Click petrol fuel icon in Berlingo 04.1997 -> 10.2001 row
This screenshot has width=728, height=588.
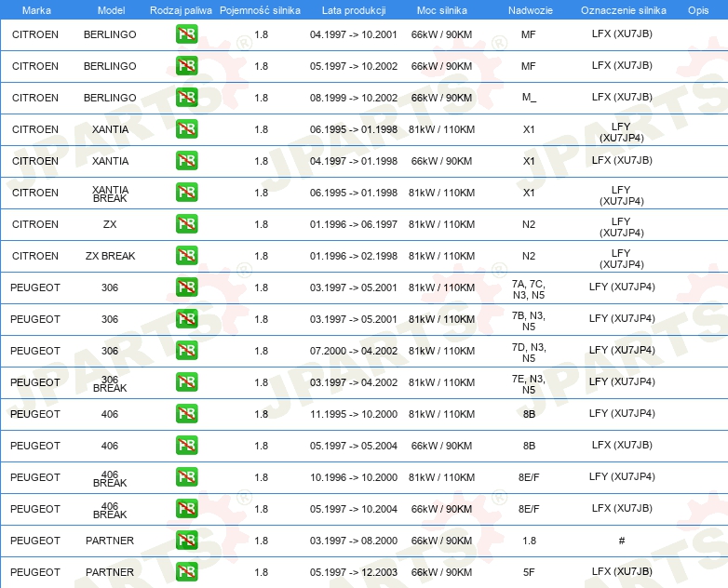pyautogui.click(x=186, y=33)
